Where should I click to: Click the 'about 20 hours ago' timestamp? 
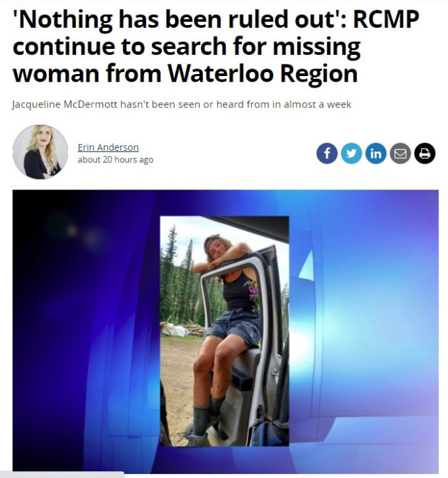tap(115, 160)
